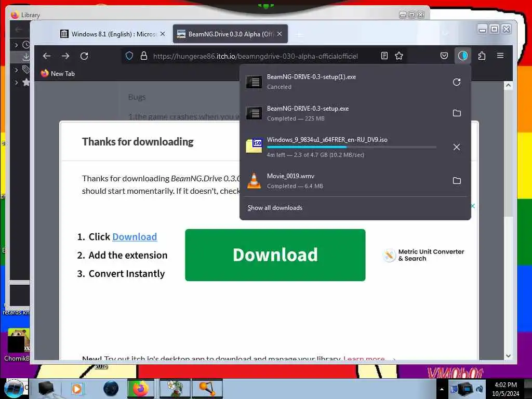Click the page vertical scrollbar thumb
This screenshot has height=399, width=532.
coord(508,153)
